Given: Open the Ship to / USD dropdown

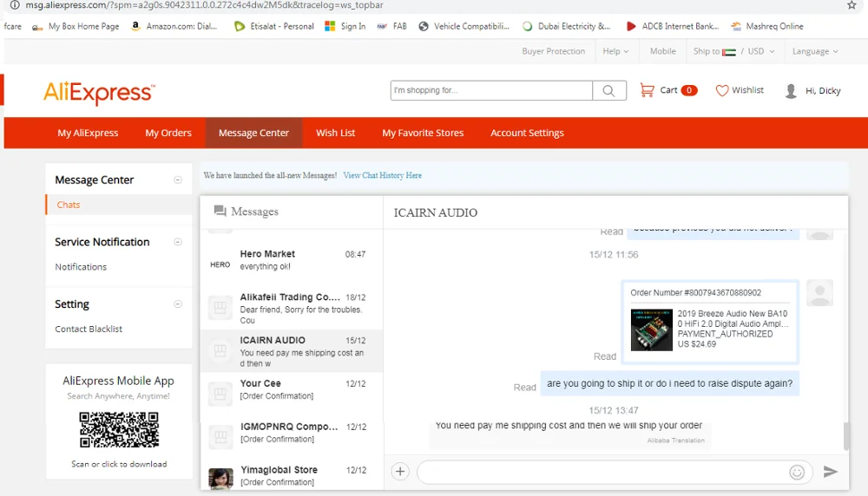Looking at the screenshot, I should coord(733,51).
